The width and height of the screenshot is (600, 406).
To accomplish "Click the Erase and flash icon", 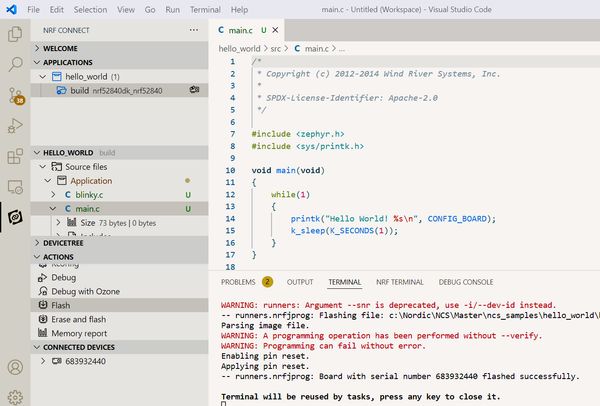I will tap(42, 319).
